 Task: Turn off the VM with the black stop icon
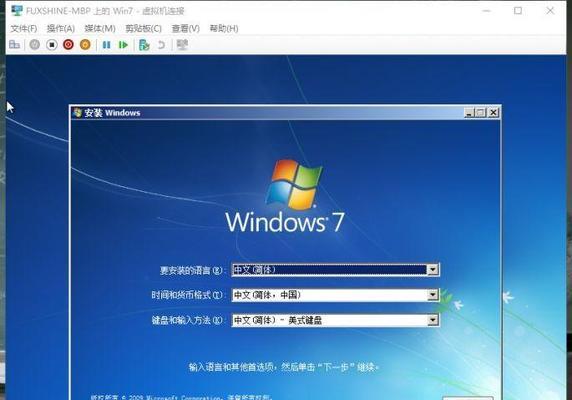(52, 45)
